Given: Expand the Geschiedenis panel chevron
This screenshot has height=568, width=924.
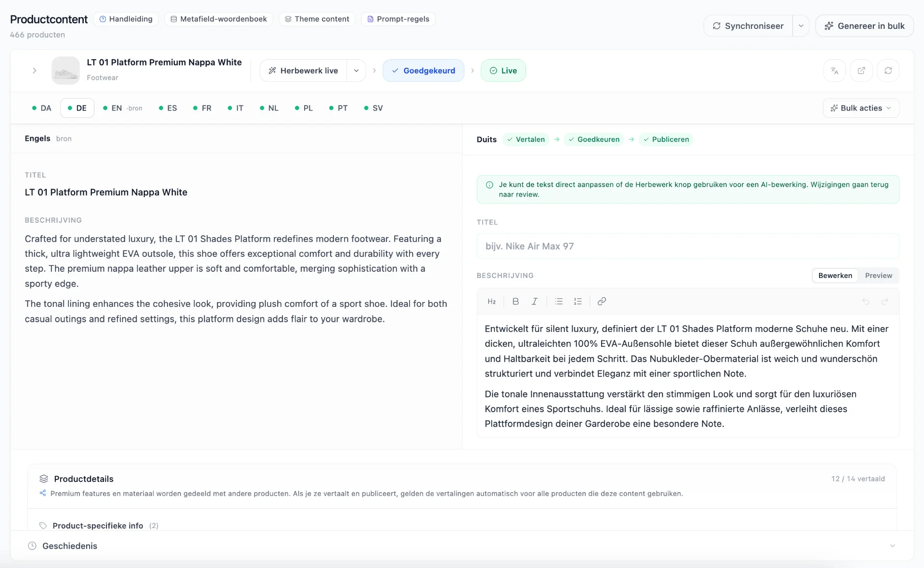Looking at the screenshot, I should (892, 546).
